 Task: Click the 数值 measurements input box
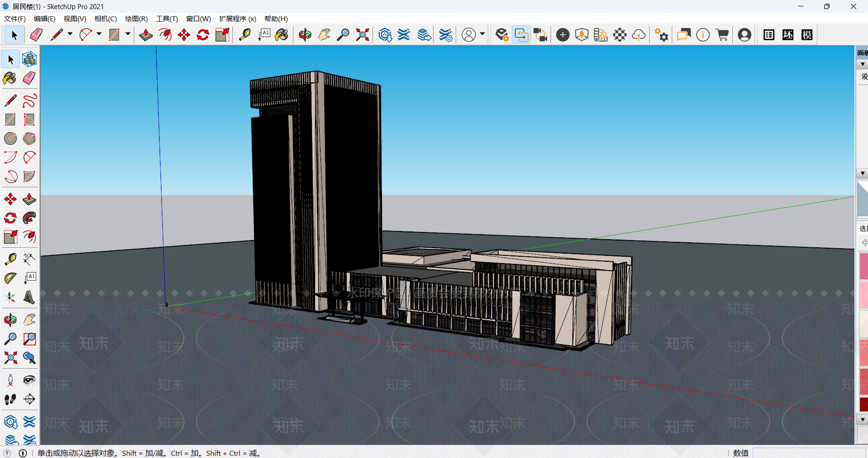point(808,453)
